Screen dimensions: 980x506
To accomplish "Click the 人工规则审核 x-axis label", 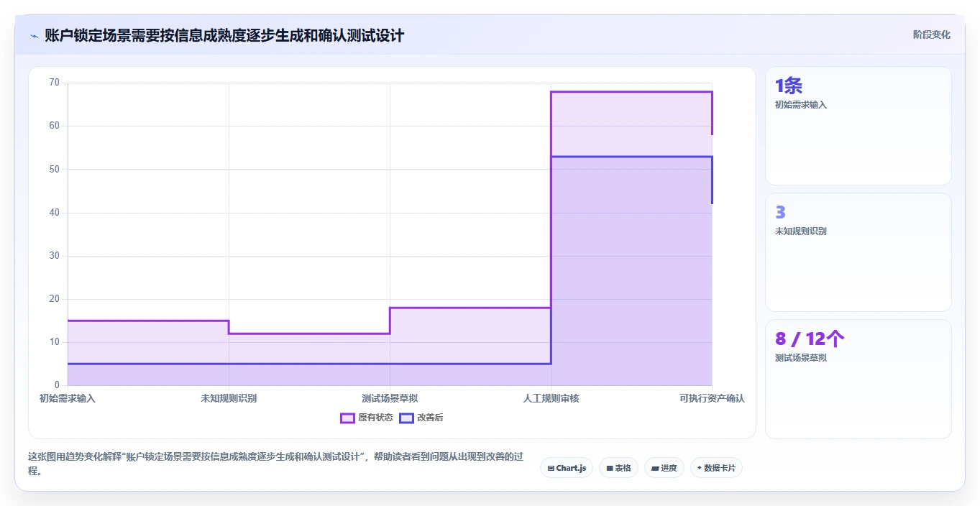I will coord(551,398).
